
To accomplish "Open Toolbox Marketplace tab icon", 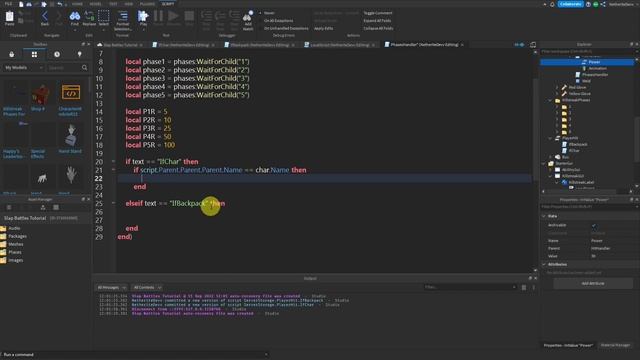I will (x=11, y=54).
